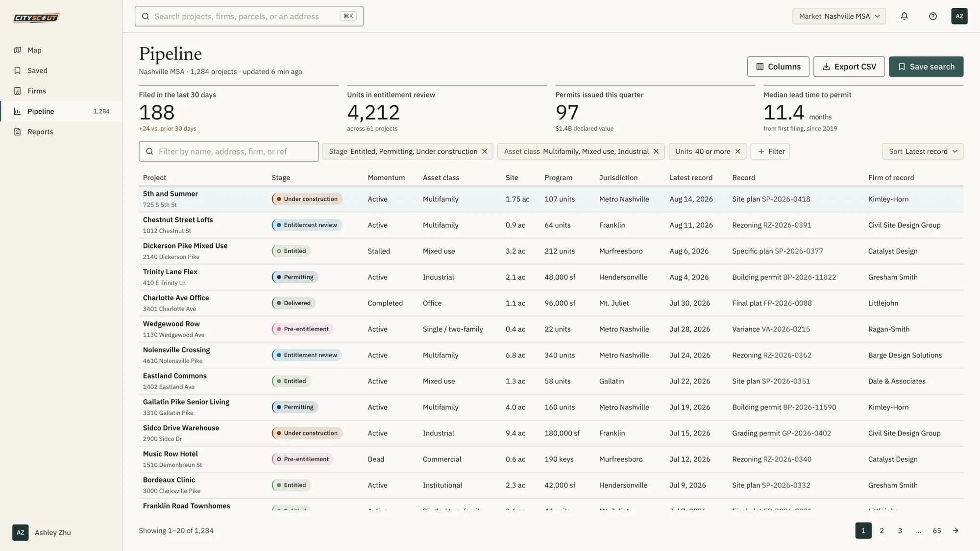Go to next page arrow
The height and width of the screenshot is (551, 980).
tap(955, 530)
